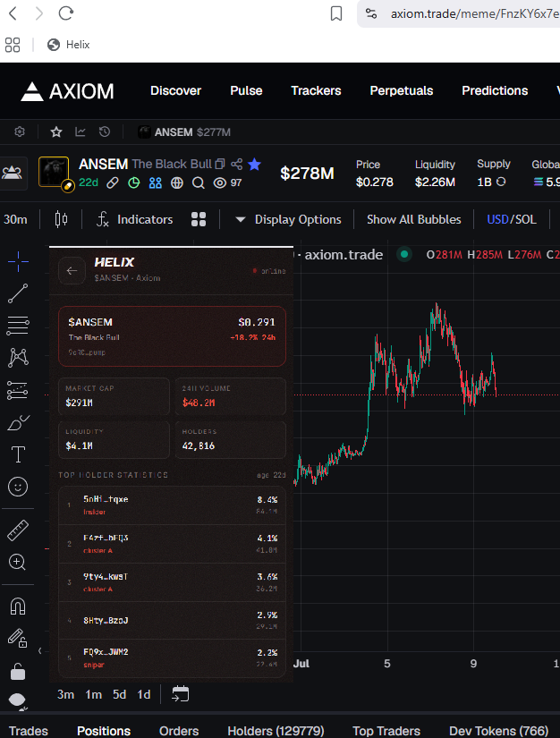Open the Pulse page
Image resolution: width=560 pixels, height=738 pixels.
coord(246,90)
